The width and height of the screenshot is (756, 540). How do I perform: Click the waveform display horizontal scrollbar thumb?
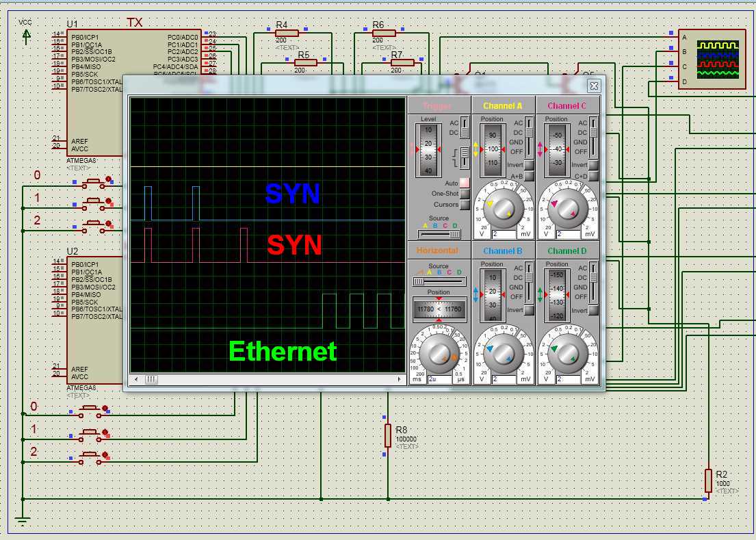(x=151, y=379)
